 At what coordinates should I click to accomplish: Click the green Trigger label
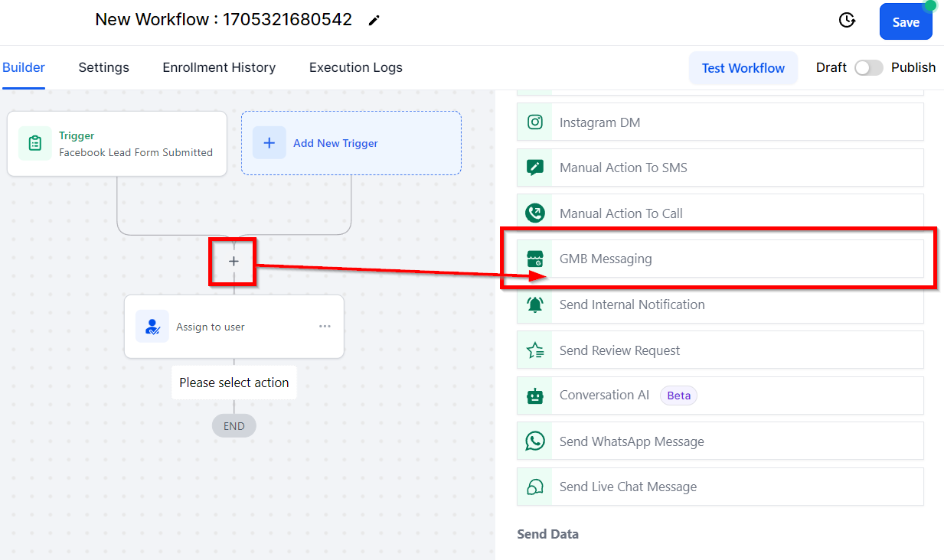point(77,135)
